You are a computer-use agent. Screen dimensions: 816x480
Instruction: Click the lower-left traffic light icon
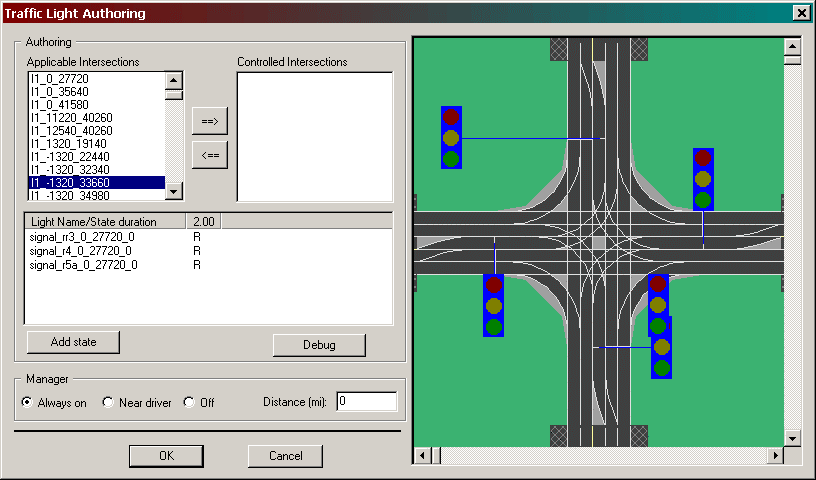[493, 305]
